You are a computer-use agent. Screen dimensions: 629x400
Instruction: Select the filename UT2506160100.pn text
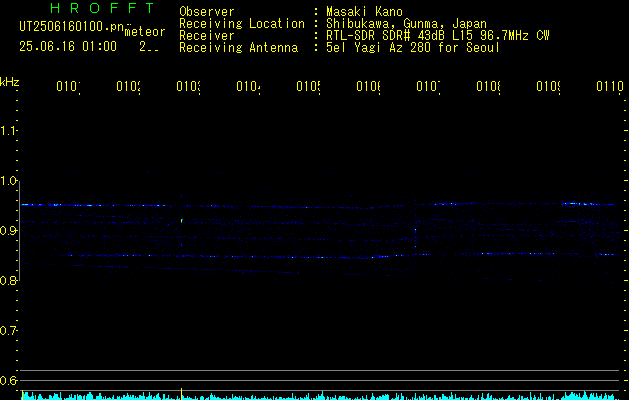click(x=71, y=27)
